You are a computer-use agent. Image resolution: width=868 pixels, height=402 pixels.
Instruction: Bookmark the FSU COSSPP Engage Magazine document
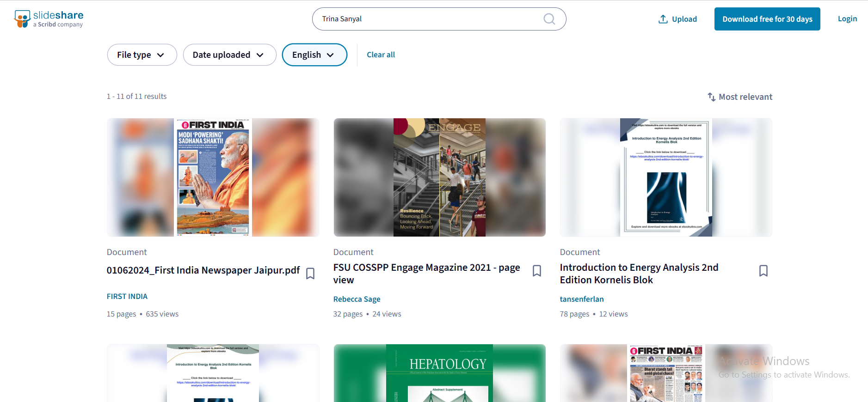[536, 271]
